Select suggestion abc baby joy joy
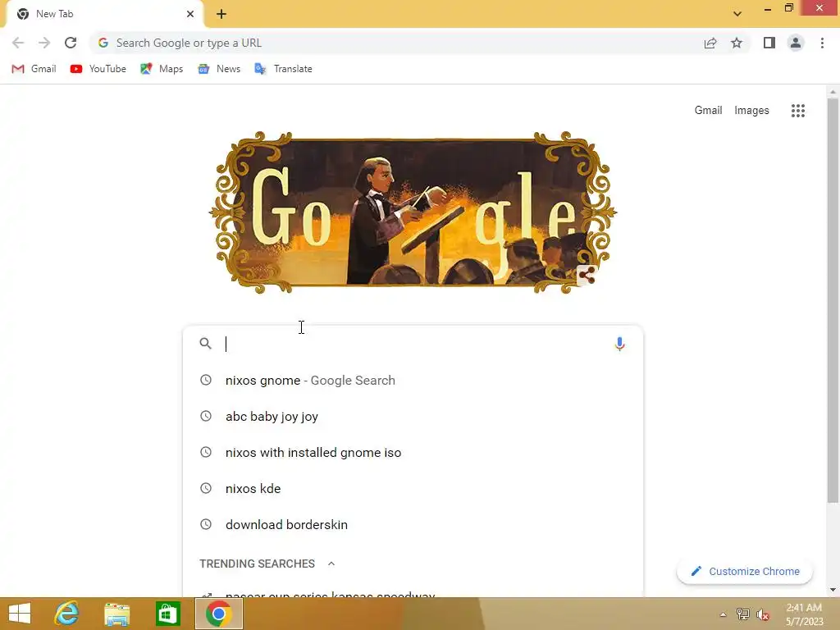Screen dimensions: 840x630 tap(413, 416)
